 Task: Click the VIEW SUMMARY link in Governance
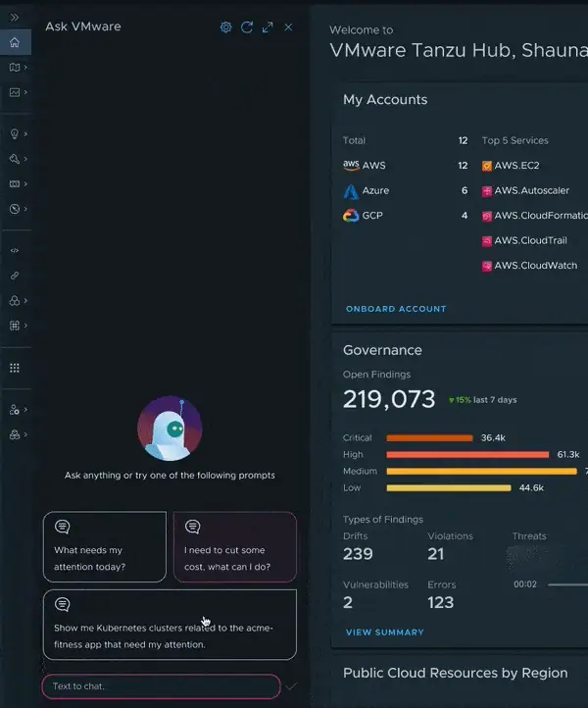[385, 632]
